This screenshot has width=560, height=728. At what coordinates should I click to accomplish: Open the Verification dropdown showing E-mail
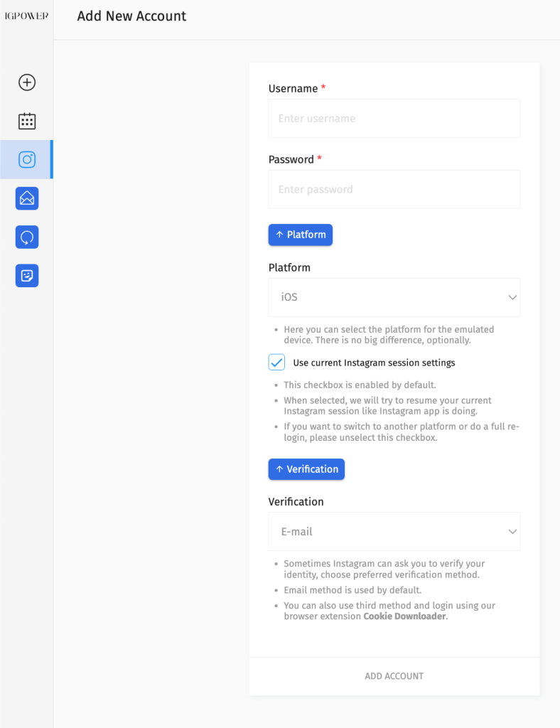pyautogui.click(x=394, y=532)
